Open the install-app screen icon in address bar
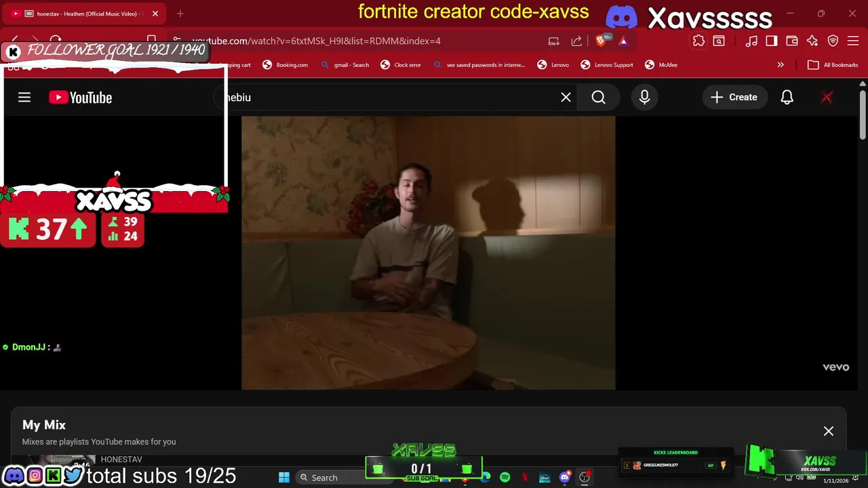 pos(554,41)
